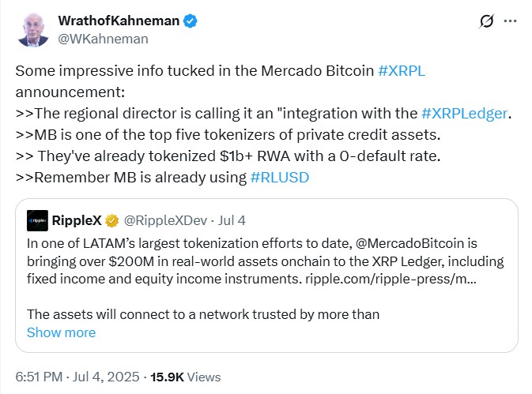Open the quoted tweet's Jul 4 date
Viewport: 532px width, 394px height.
click(232, 220)
